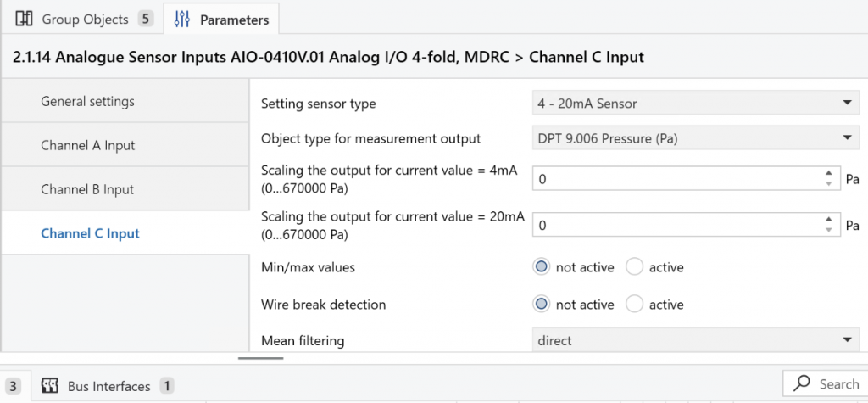Go to Channel B Input page
868x403 pixels.
87,189
